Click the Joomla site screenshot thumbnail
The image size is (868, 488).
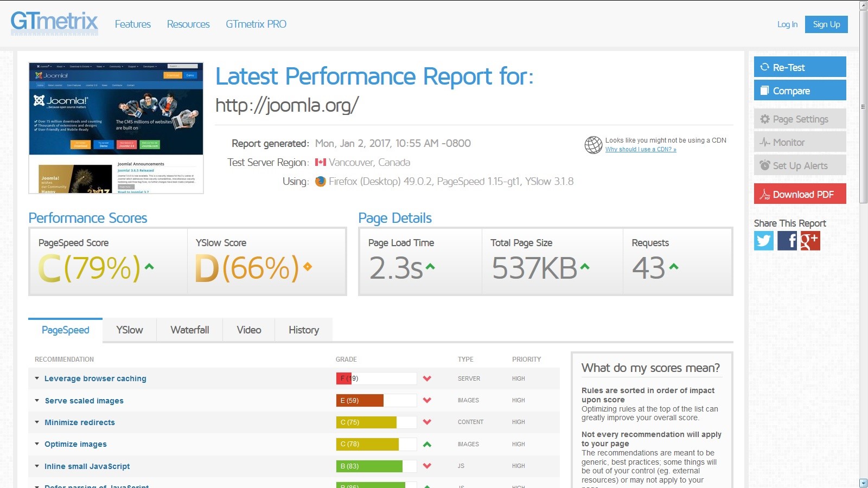point(116,128)
